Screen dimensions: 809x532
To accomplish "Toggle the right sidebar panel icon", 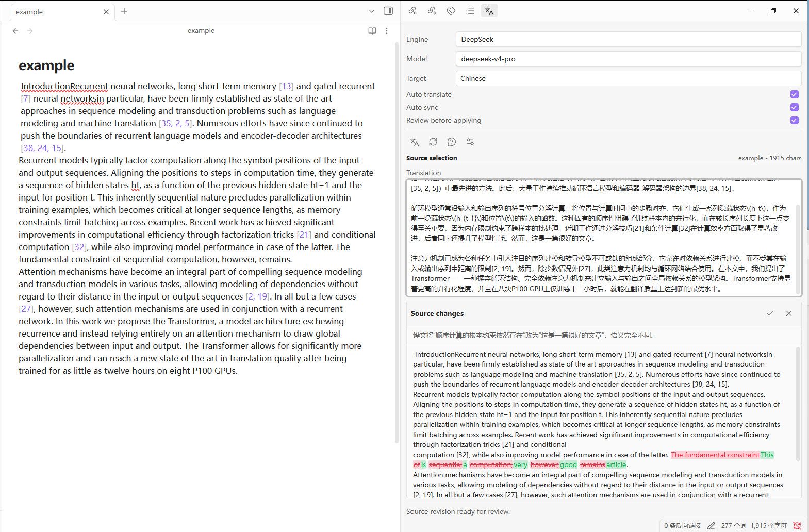I will pyautogui.click(x=388, y=11).
